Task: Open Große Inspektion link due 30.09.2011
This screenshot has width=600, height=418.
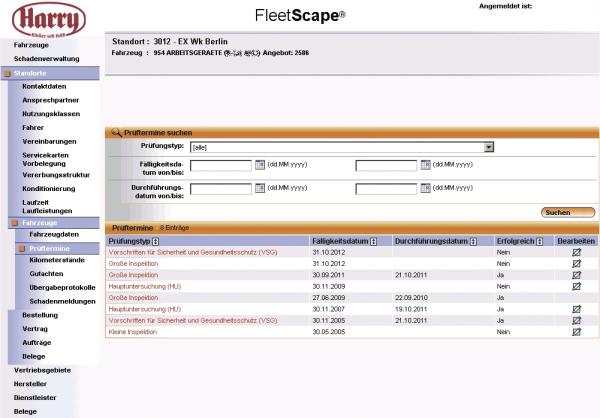Action: (x=133, y=275)
